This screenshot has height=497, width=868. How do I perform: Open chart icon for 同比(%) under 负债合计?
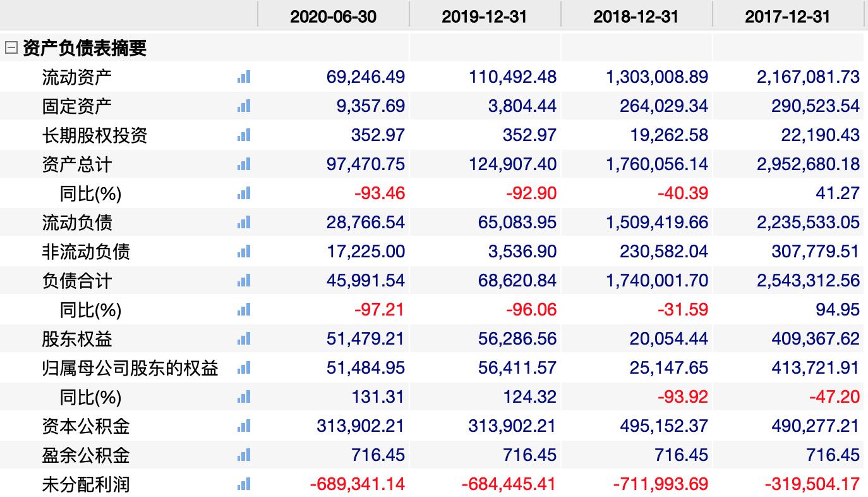(x=244, y=310)
